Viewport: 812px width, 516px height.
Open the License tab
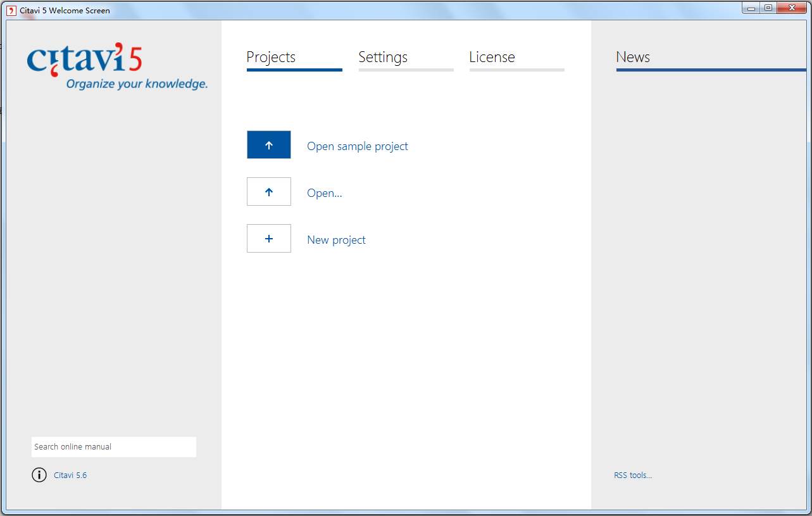point(516,60)
